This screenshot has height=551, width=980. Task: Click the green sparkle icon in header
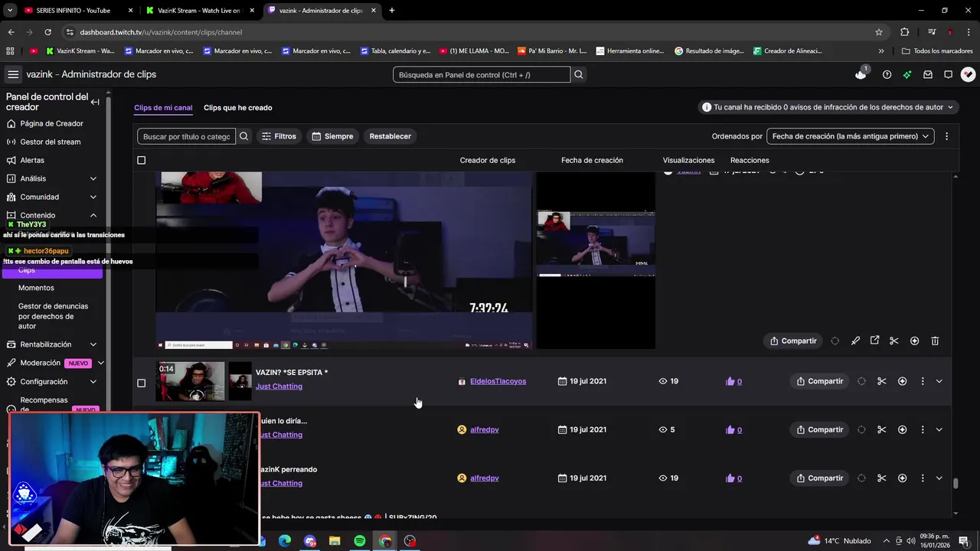point(907,74)
